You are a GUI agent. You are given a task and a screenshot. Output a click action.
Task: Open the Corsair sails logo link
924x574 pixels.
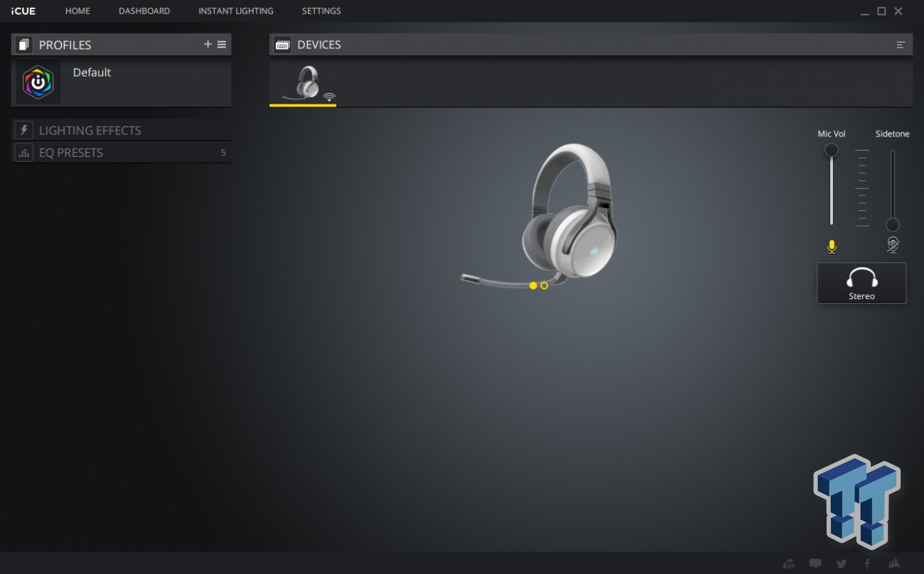tap(894, 564)
